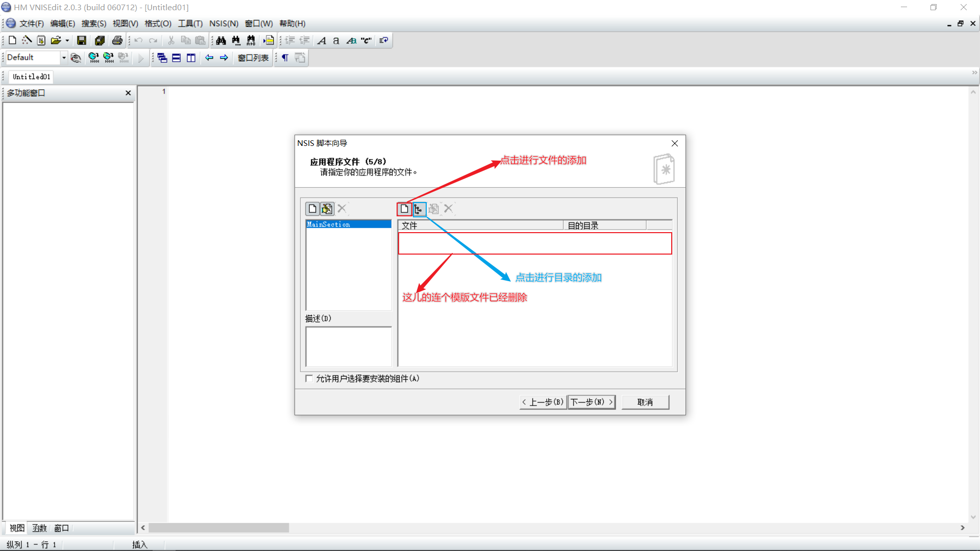Click the editor scroll down arrow

coord(973,517)
